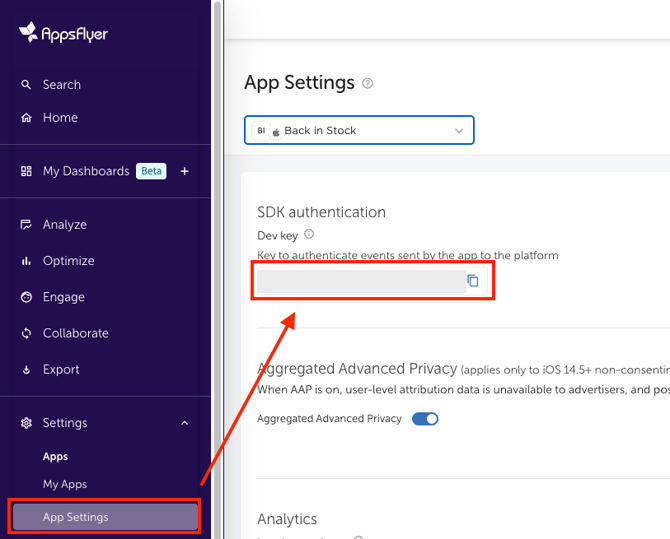Open the Collaborate section

tap(75, 333)
